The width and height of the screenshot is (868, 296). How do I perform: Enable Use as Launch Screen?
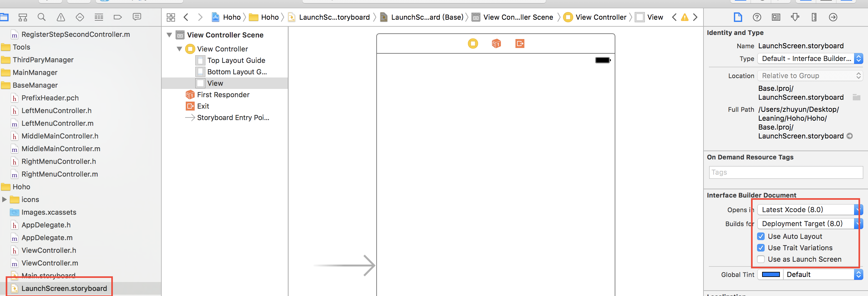761,259
